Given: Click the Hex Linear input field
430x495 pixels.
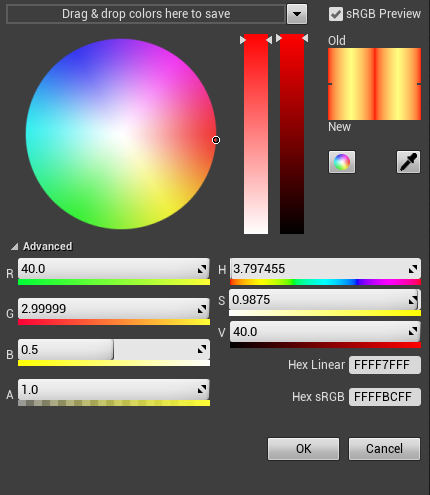Looking at the screenshot, I should tap(385, 365).
